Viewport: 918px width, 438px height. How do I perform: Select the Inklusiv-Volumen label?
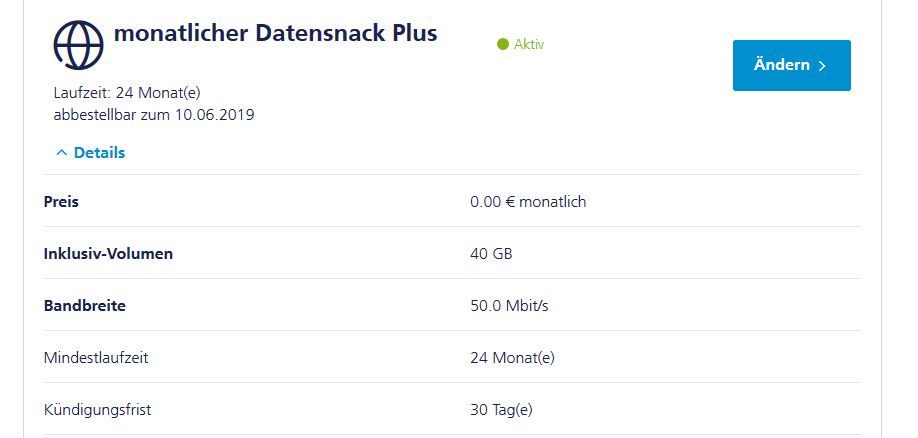[x=108, y=254]
